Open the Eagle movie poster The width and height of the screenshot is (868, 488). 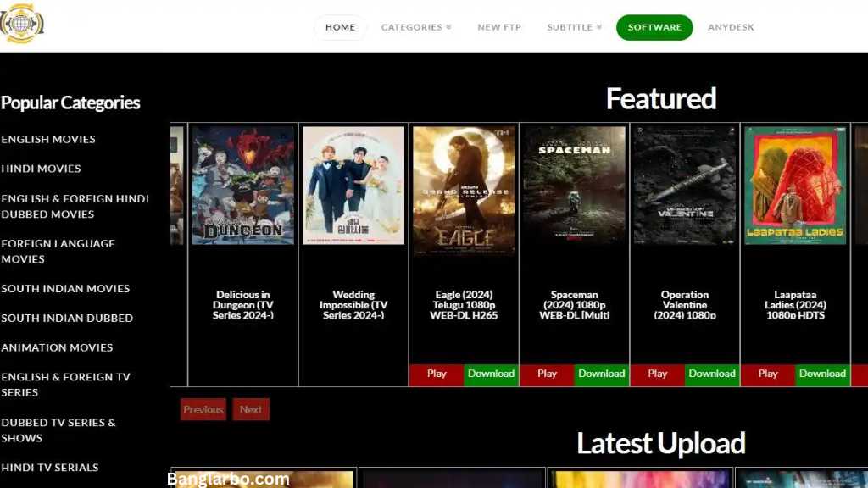[x=464, y=189]
